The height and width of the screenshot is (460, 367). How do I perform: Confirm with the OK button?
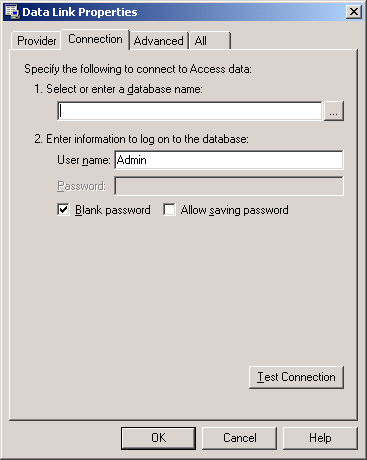(158, 438)
